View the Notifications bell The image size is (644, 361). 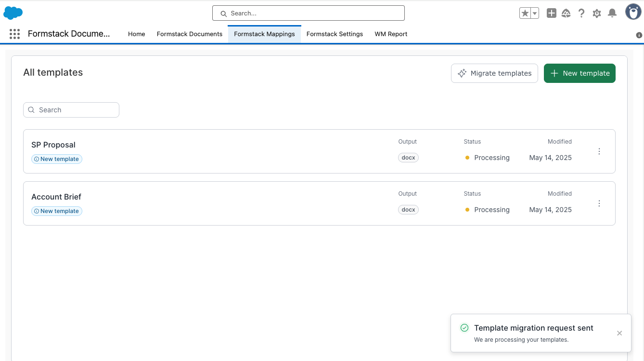612,13
